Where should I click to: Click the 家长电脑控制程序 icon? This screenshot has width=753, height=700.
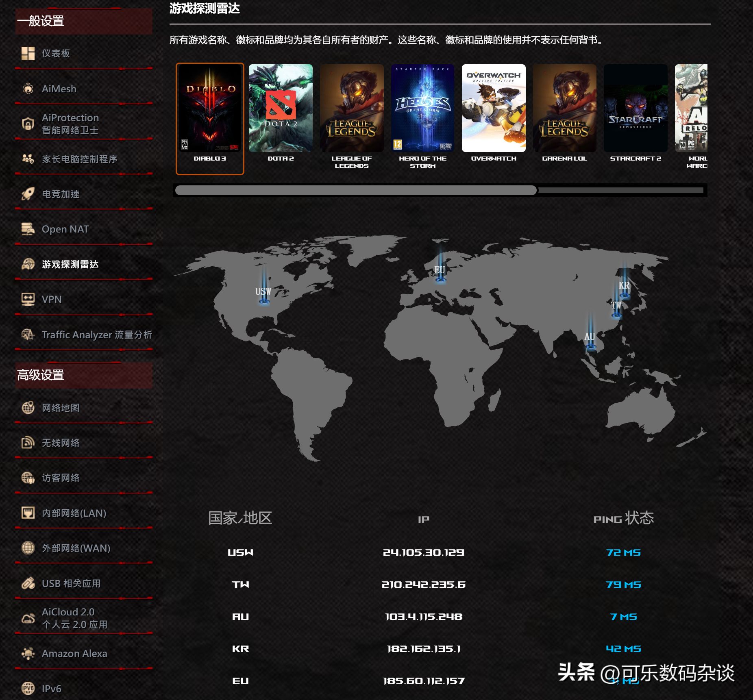pos(28,159)
